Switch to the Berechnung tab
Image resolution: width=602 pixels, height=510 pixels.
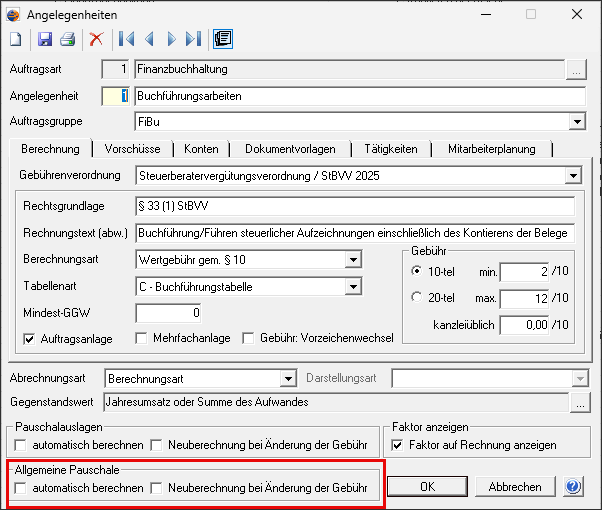click(x=50, y=149)
